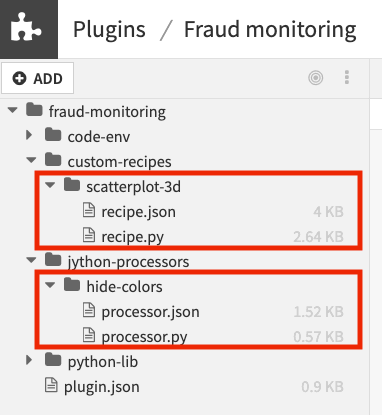The image size is (382, 415).
Task: Collapse the scatterplot-3d folder arrow
Action: (50, 185)
